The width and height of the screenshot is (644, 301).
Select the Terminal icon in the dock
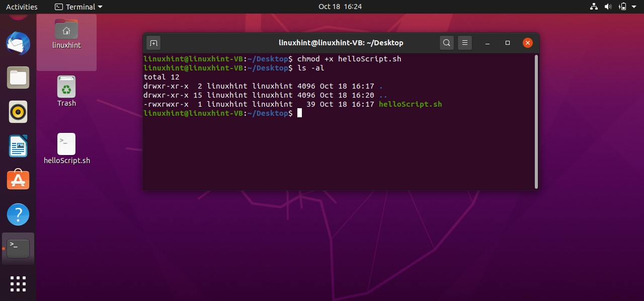18,248
